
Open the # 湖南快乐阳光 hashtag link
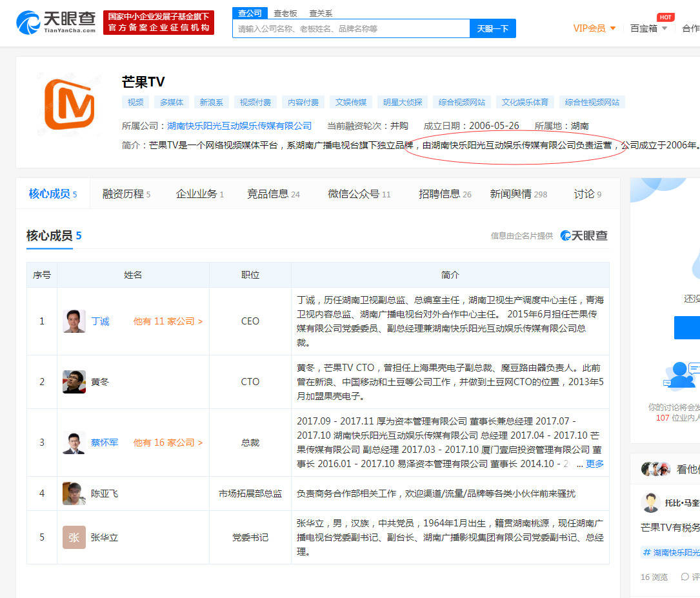click(670, 552)
